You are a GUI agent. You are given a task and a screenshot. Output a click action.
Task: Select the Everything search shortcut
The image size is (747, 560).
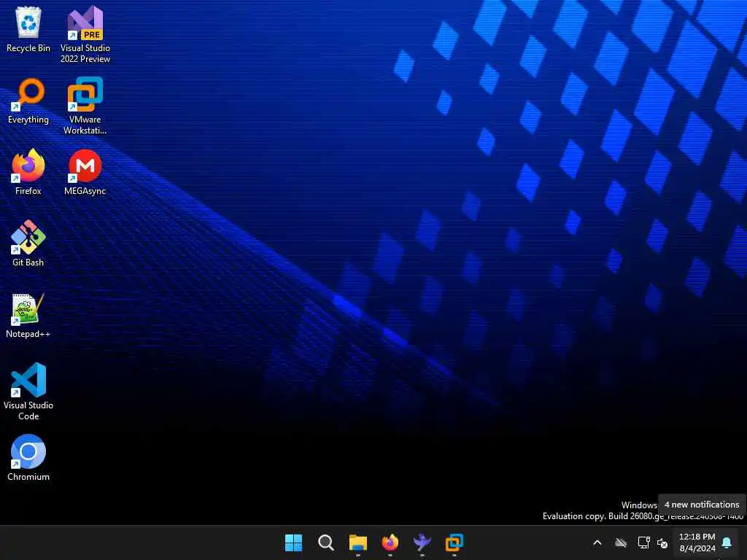pyautogui.click(x=28, y=101)
